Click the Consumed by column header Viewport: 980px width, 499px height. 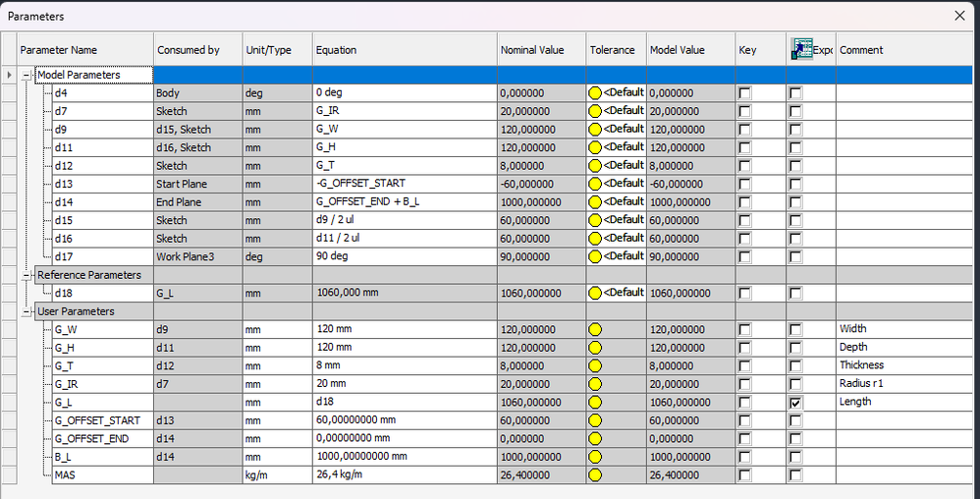coord(198,50)
